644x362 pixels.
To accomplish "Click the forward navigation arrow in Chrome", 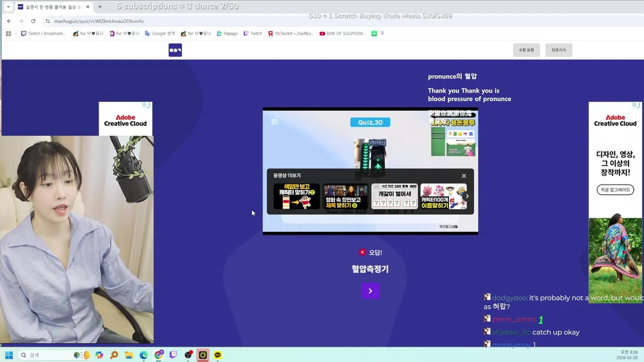I will (x=21, y=21).
